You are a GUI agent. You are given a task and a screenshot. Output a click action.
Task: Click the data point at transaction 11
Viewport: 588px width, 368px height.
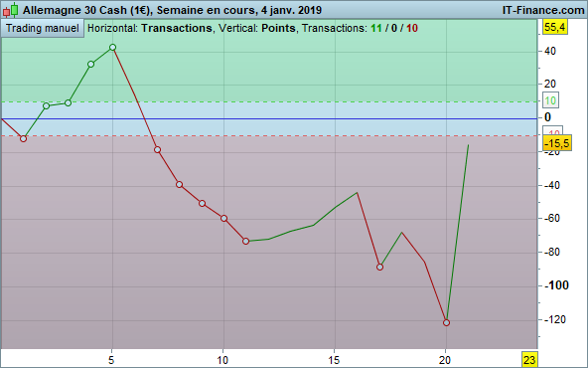click(x=246, y=241)
